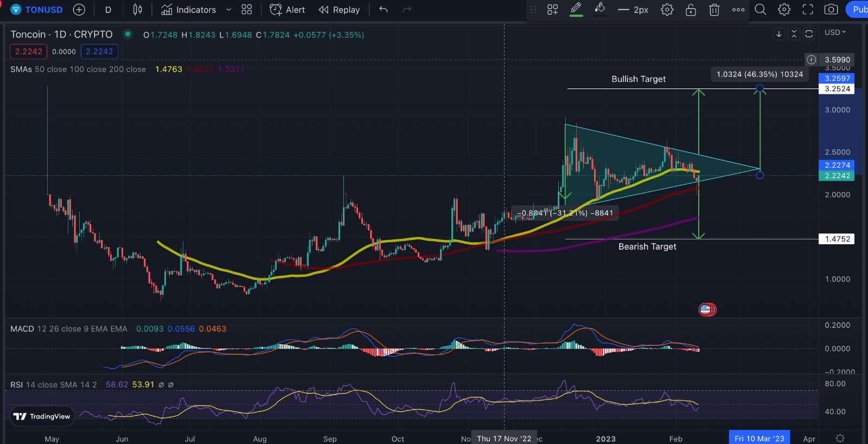Image resolution: width=868 pixels, height=444 pixels.
Task: Open the candlestick chart style selector
Action: pos(138,10)
